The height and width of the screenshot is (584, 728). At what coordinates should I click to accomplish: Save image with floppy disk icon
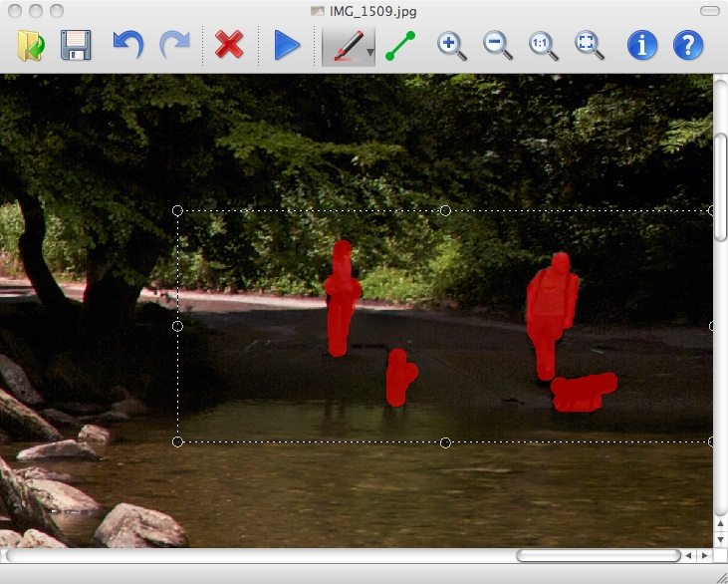76,46
